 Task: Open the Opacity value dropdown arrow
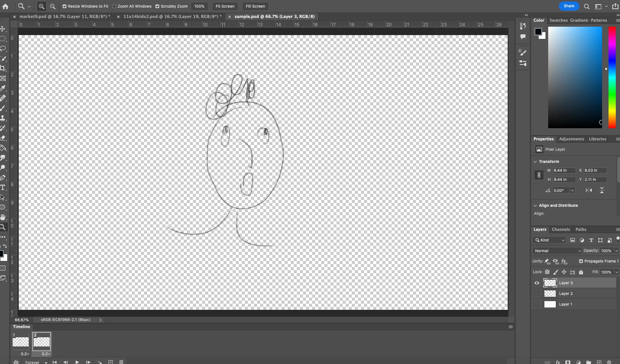(617, 251)
